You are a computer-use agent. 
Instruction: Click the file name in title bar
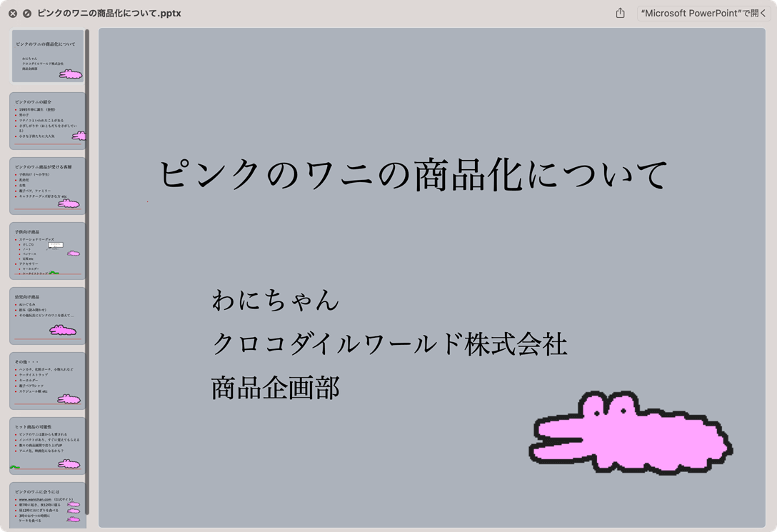[109, 14]
